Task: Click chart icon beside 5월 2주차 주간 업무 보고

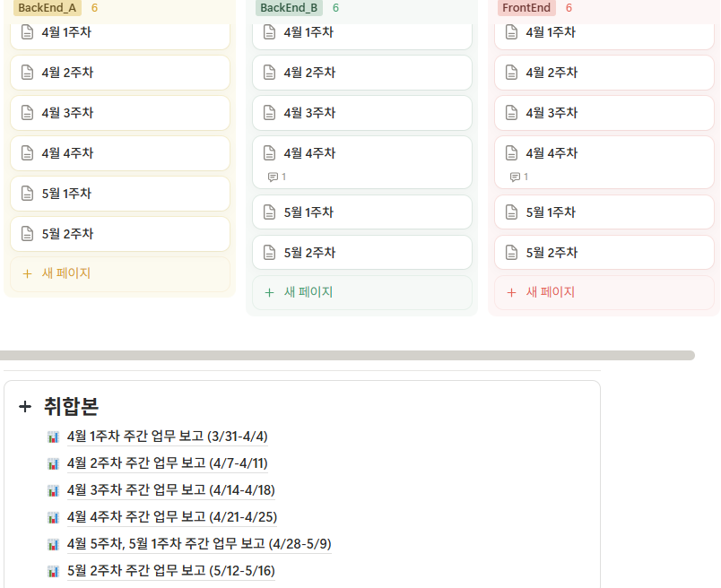Action: pos(53,571)
